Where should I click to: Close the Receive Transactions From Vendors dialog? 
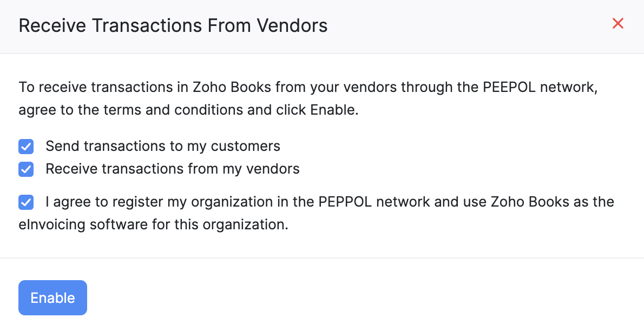(617, 24)
